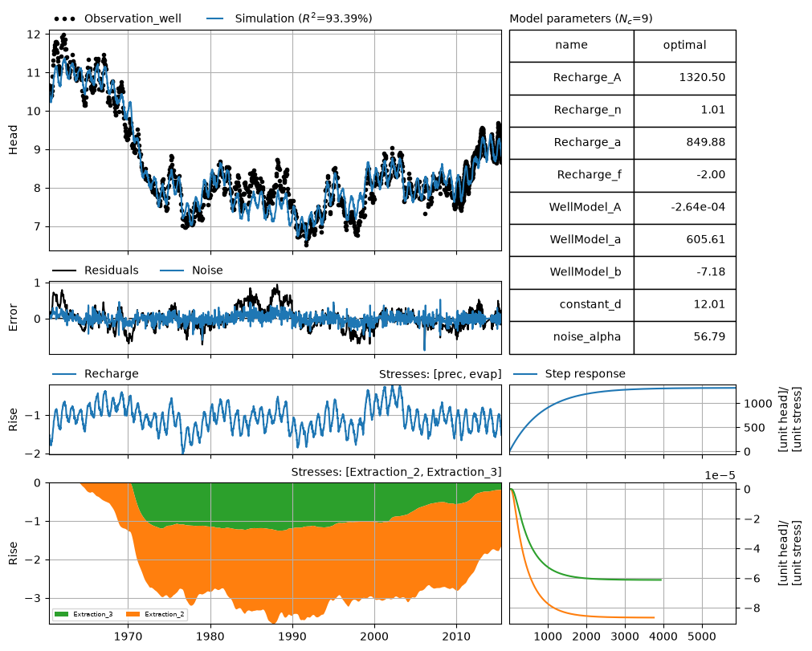Screen dimensions: 812x651
Task: Click the green Extraction_3 legend swatch
Action: tap(61, 614)
